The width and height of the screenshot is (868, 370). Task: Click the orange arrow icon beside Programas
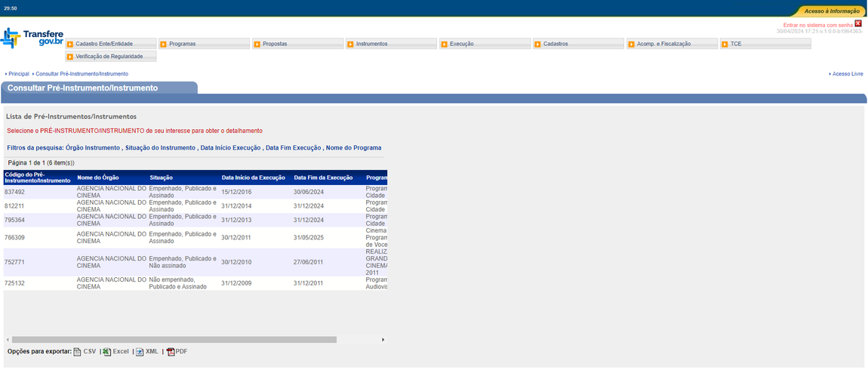(x=164, y=44)
